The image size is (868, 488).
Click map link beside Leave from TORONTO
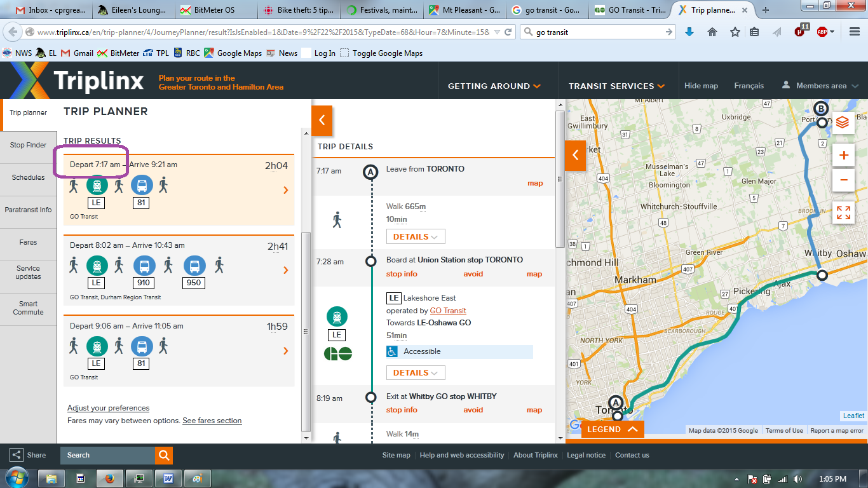click(x=535, y=183)
